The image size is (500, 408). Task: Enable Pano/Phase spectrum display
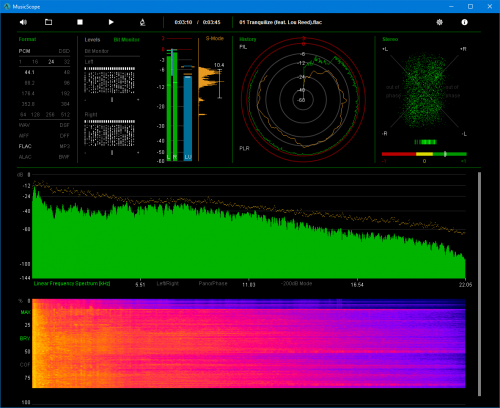click(x=213, y=283)
